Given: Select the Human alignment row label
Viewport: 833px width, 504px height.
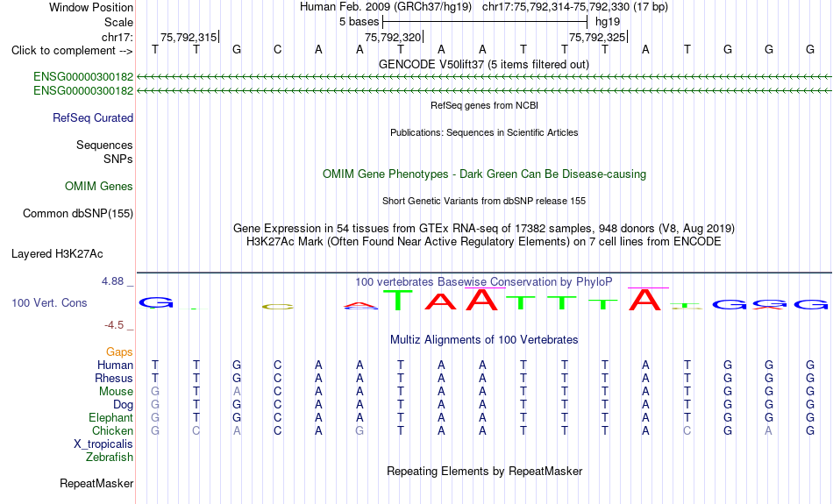Looking at the screenshot, I should point(115,365).
